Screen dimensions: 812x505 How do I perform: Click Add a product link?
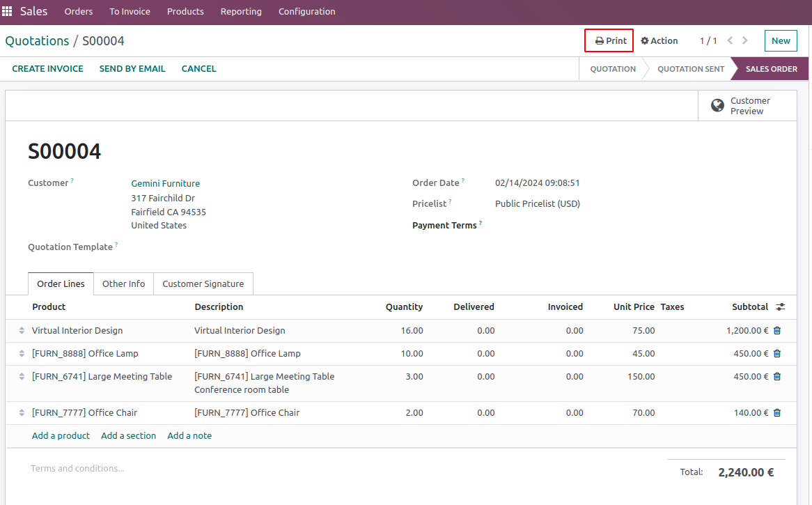pyautogui.click(x=61, y=436)
